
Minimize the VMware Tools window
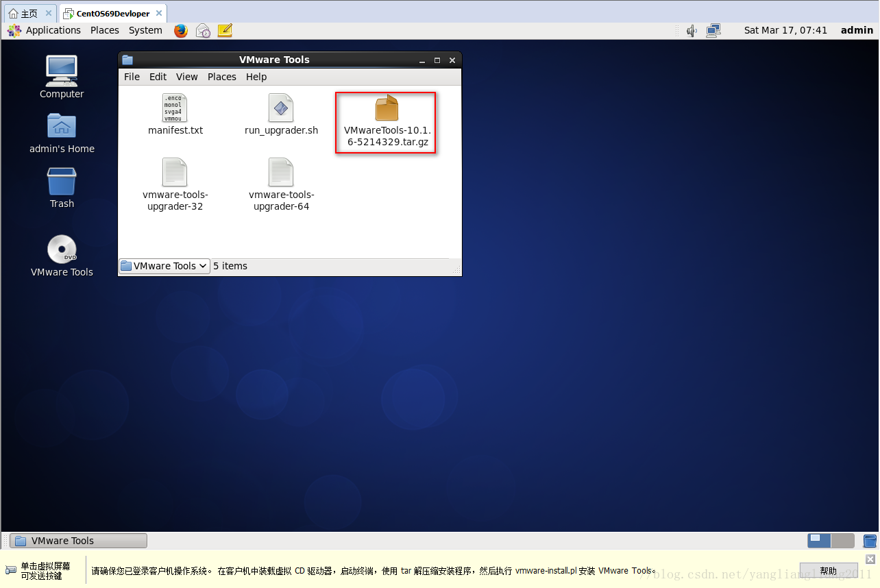tap(422, 60)
